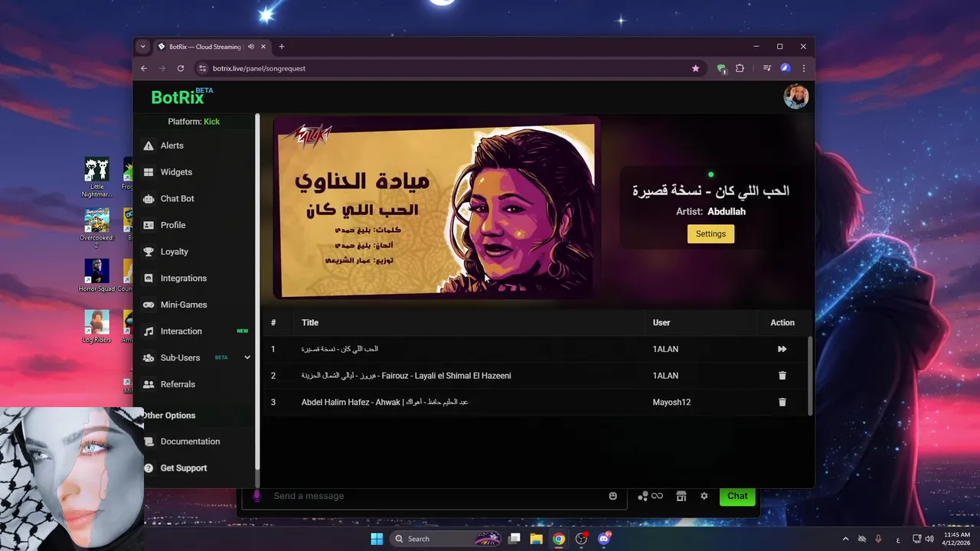The image size is (980, 551).
Task: Click the taskbar Search box
Action: pyautogui.click(x=447, y=539)
